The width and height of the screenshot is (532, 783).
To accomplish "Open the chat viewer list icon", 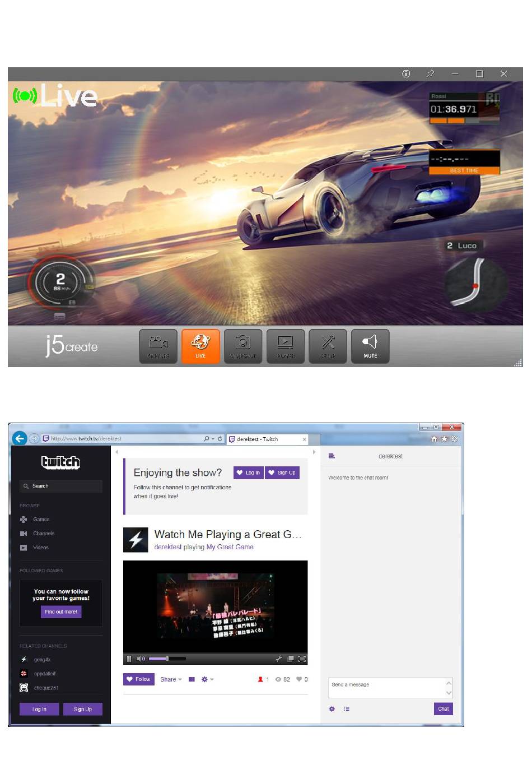I will (347, 709).
